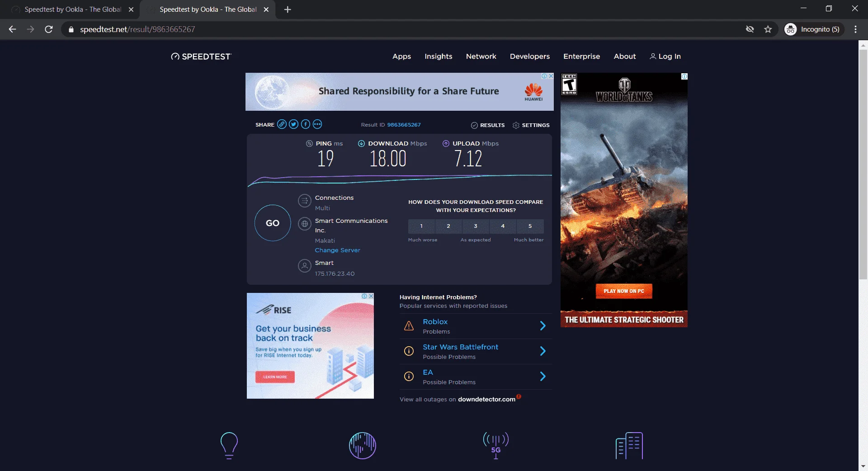View site info via padlock icon

click(71, 29)
